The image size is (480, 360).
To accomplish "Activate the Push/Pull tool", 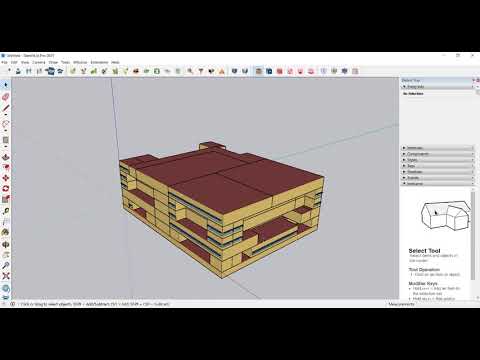I will tap(6, 157).
